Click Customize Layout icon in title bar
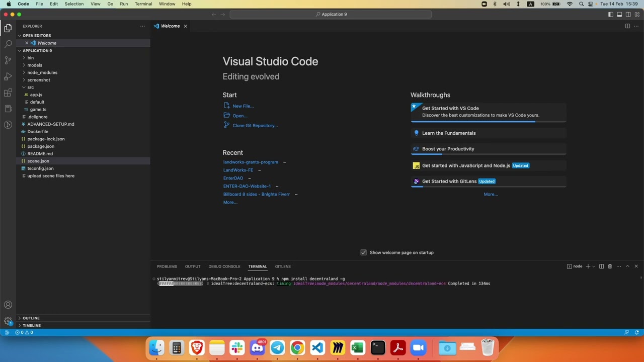This screenshot has width=644, height=362. pyautogui.click(x=637, y=15)
